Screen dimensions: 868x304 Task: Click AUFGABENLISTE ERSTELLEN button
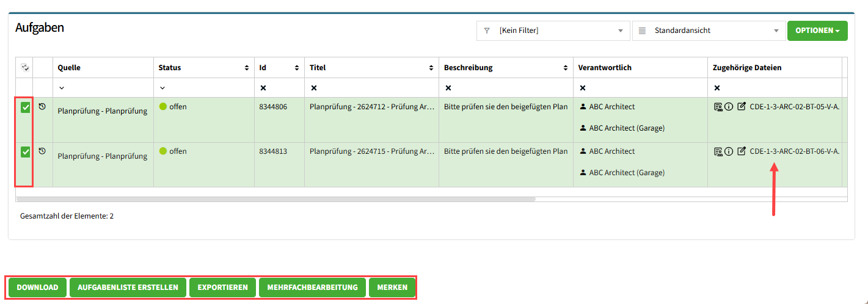click(x=128, y=288)
